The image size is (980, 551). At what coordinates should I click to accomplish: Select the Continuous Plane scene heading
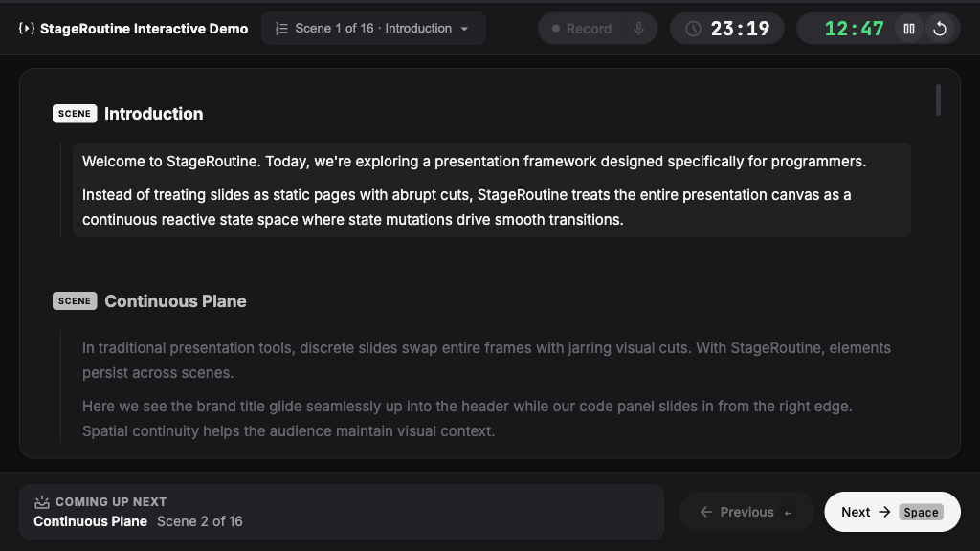point(176,301)
